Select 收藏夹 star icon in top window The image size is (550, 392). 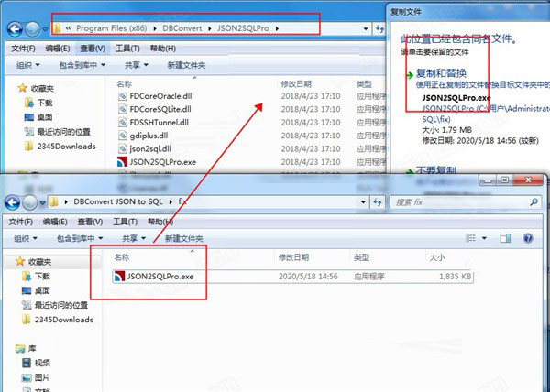[x=22, y=88]
